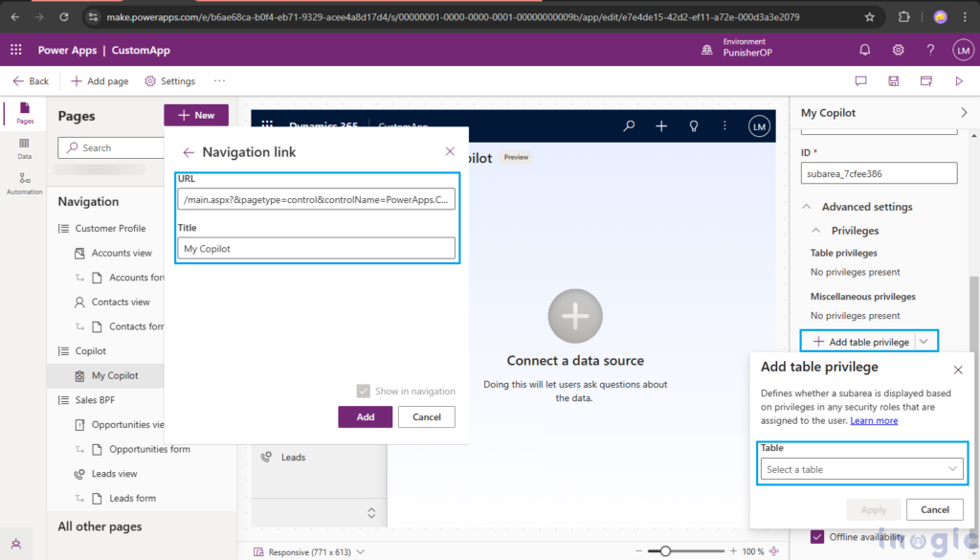Disable Offline availability
The height and width of the screenshot is (560, 980).
click(x=816, y=537)
